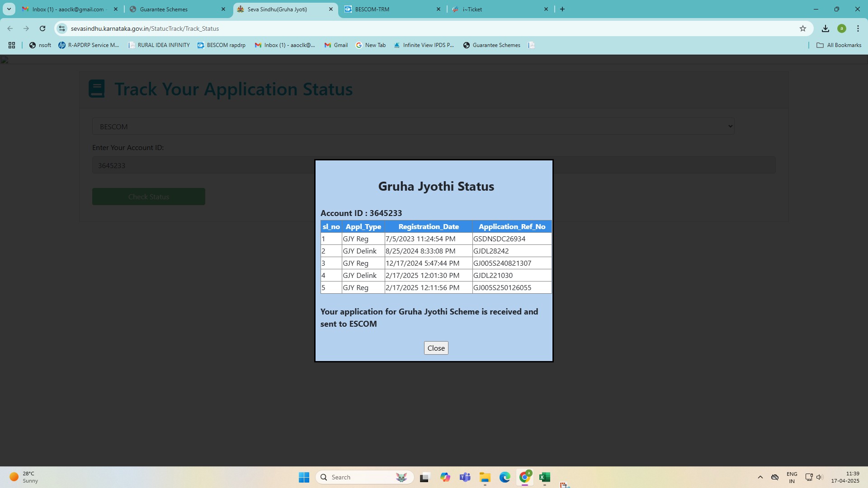Open Infinite View IPDS bookmark
The width and height of the screenshot is (868, 488).
tap(424, 45)
